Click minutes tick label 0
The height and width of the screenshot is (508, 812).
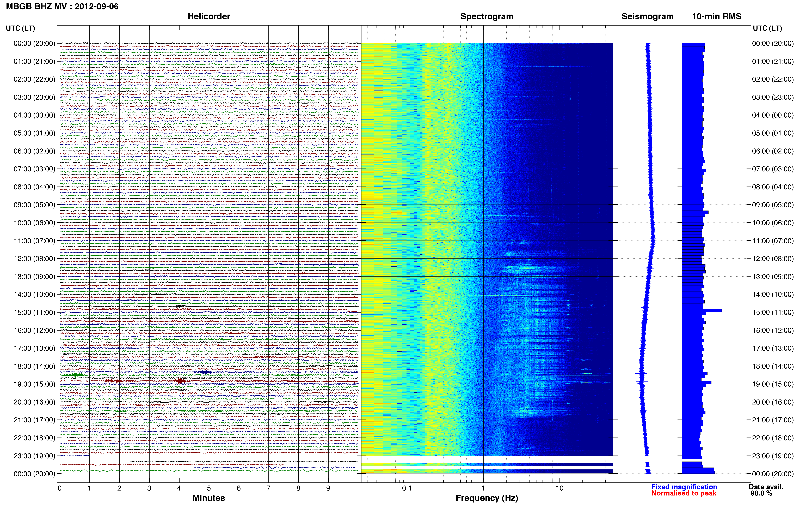point(59,488)
